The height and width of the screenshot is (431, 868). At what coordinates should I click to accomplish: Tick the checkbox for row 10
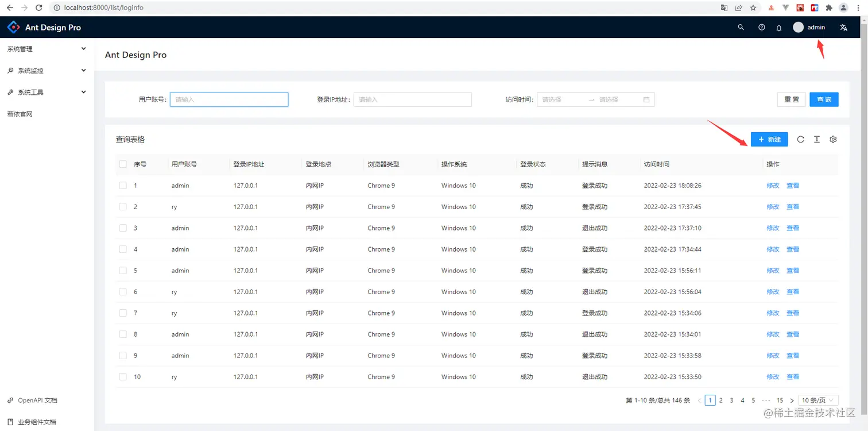pyautogui.click(x=123, y=377)
